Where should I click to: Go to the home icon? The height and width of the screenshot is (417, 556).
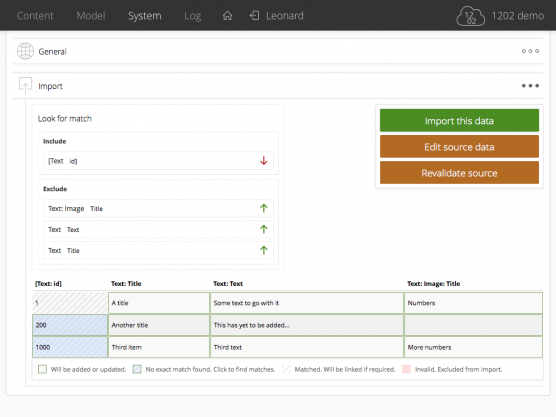(227, 16)
